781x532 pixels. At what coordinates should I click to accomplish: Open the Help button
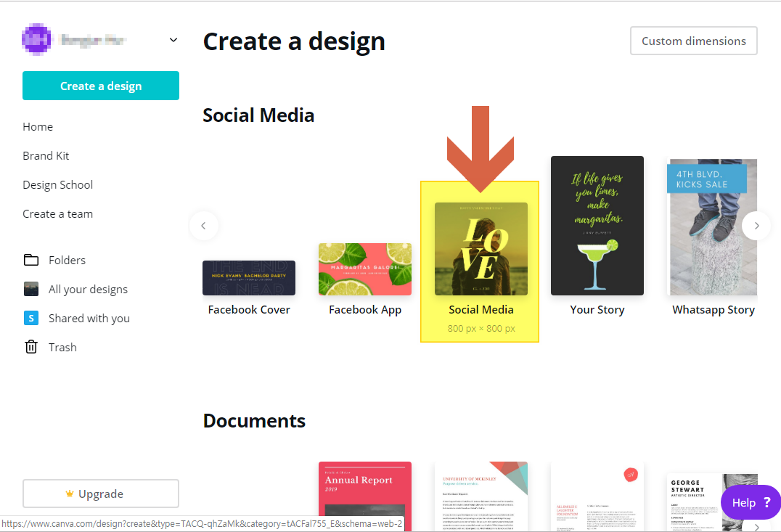(751, 503)
